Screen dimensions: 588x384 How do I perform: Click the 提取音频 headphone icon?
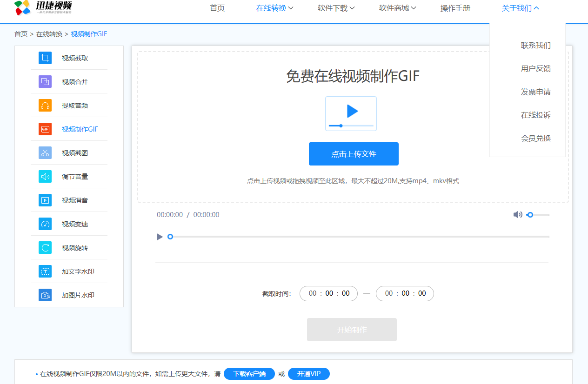pos(45,106)
